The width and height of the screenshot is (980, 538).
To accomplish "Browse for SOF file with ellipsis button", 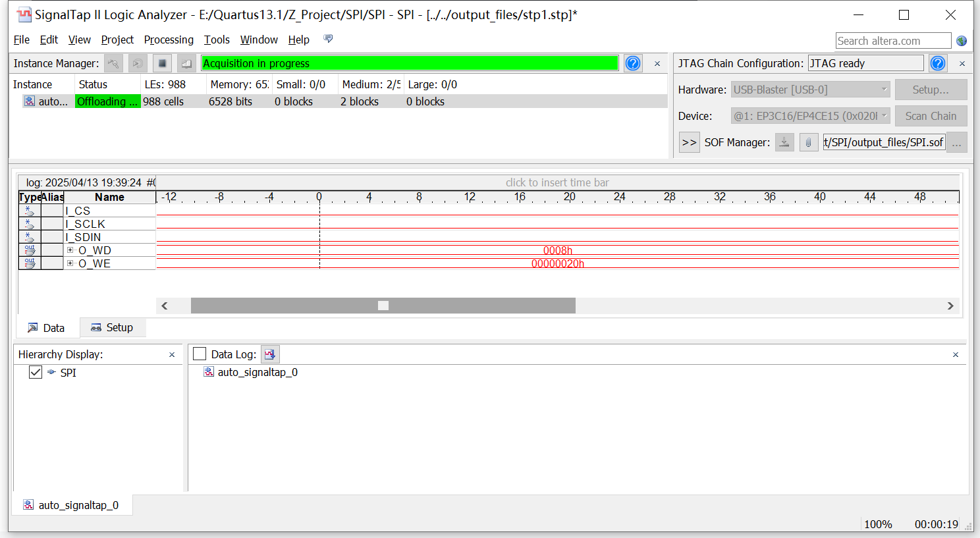I will (x=957, y=142).
